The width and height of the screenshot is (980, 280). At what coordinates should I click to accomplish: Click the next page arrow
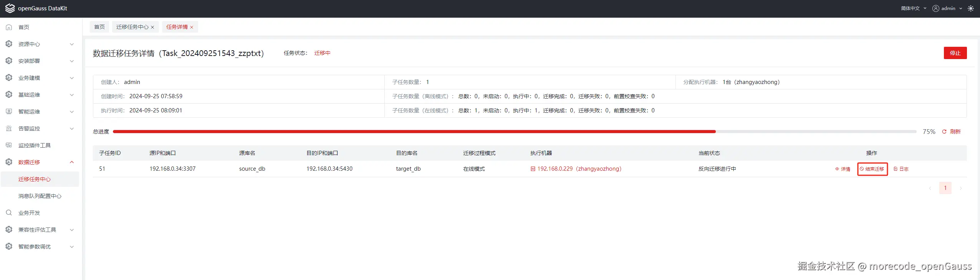[x=960, y=188]
